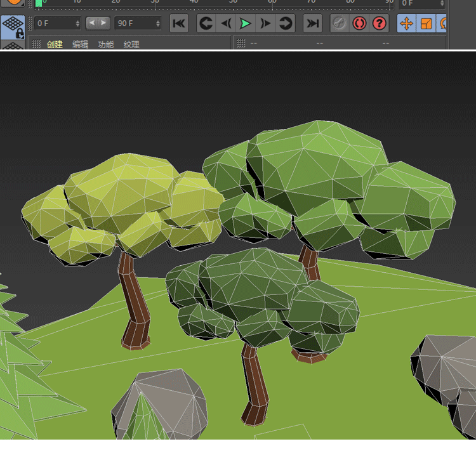The image size is (476, 453).
Task: Go to the next keyframe
Action: pos(286,23)
